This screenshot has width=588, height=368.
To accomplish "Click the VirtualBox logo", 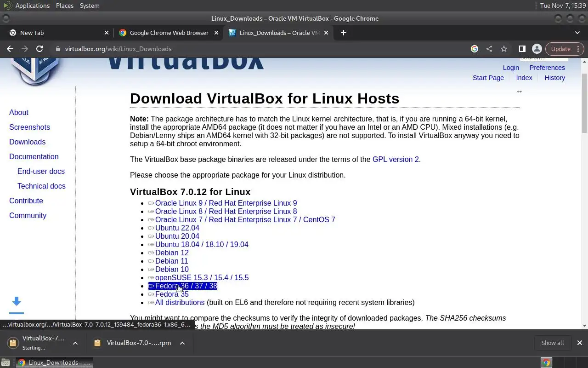I will 36,71.
